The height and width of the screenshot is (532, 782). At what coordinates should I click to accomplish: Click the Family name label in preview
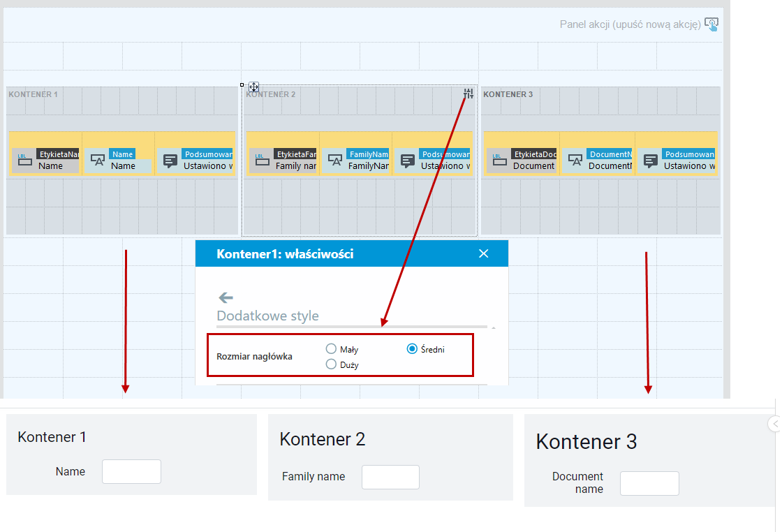[313, 477]
